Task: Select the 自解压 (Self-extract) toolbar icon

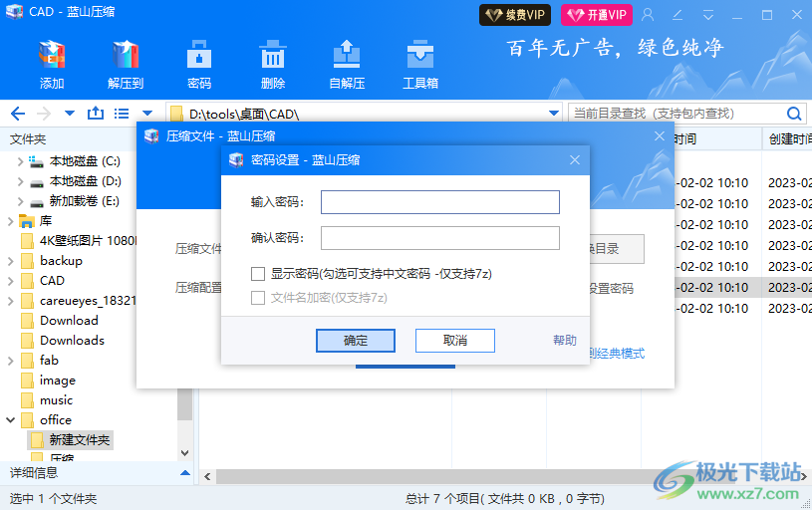Action: click(347, 55)
